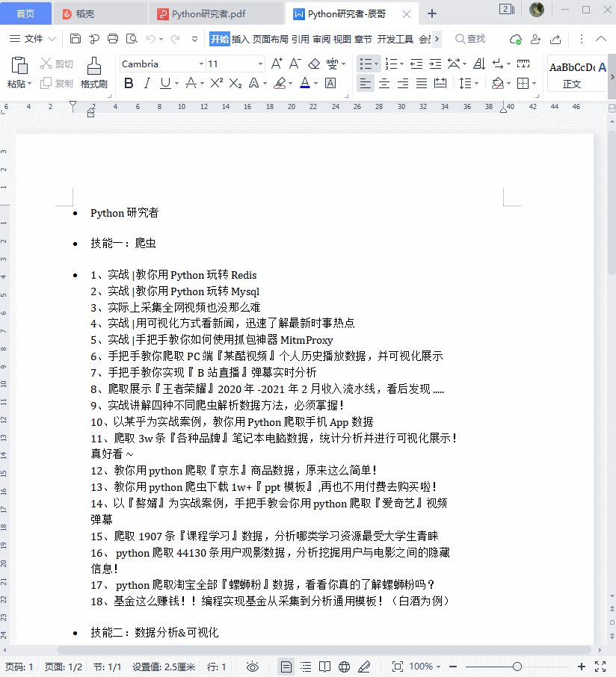
Task: Switch to web layout globe icon
Action: click(x=345, y=667)
